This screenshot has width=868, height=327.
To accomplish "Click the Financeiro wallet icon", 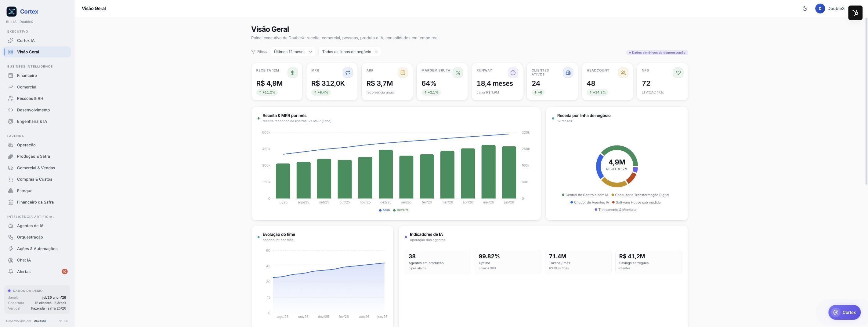I will (11, 75).
